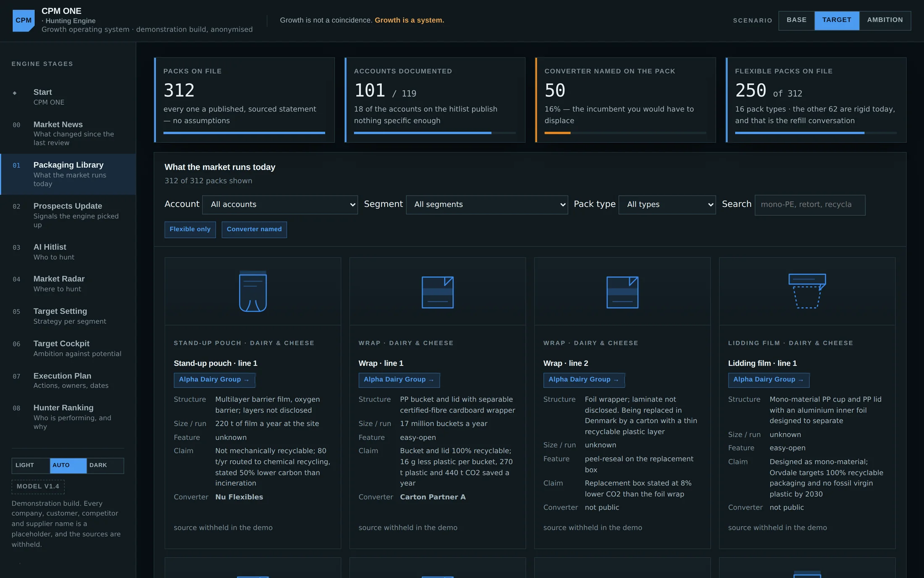Click the Wrap line 2 pack icon
The height and width of the screenshot is (578, 924).
(622, 292)
